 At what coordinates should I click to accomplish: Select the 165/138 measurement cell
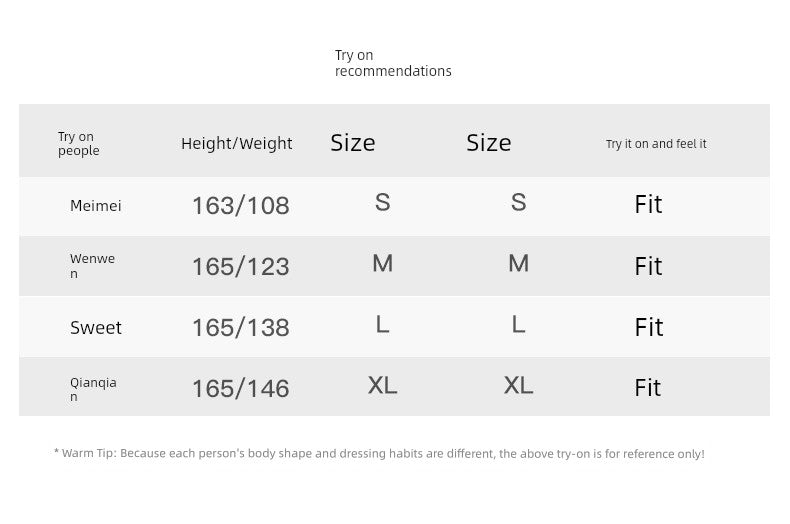pyautogui.click(x=241, y=328)
